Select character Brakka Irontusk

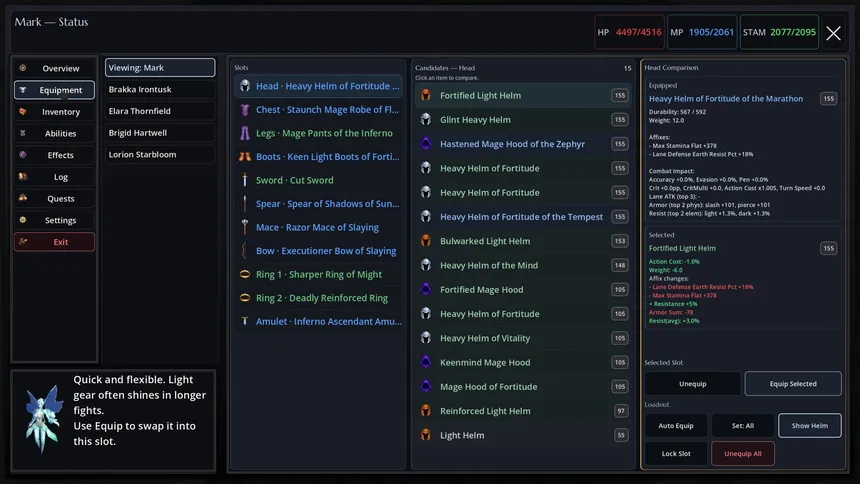(160, 89)
